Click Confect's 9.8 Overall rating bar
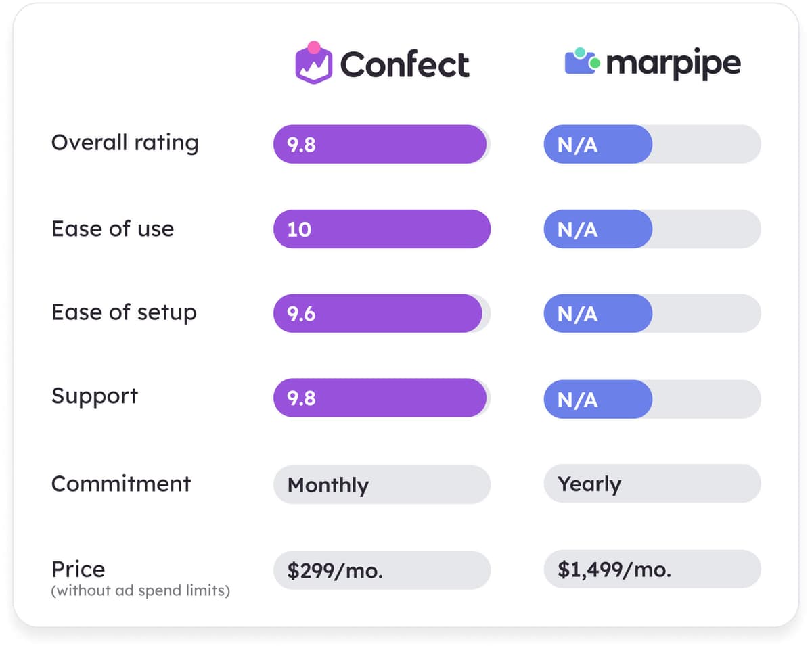 [x=380, y=144]
